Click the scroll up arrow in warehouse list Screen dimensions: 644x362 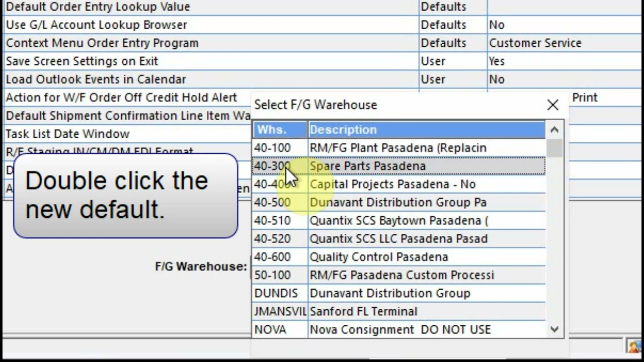(x=554, y=130)
